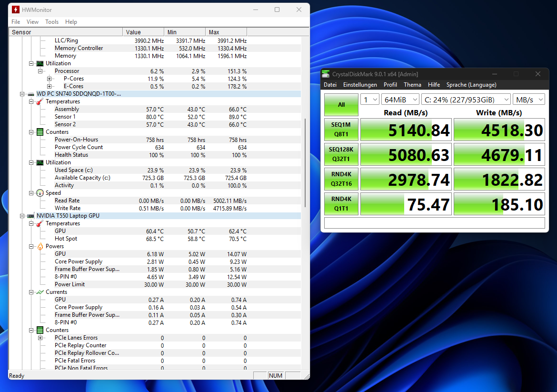Collapse the NVIDIA T550 Laptop GPU tree
This screenshot has height=392, width=557.
click(x=22, y=215)
